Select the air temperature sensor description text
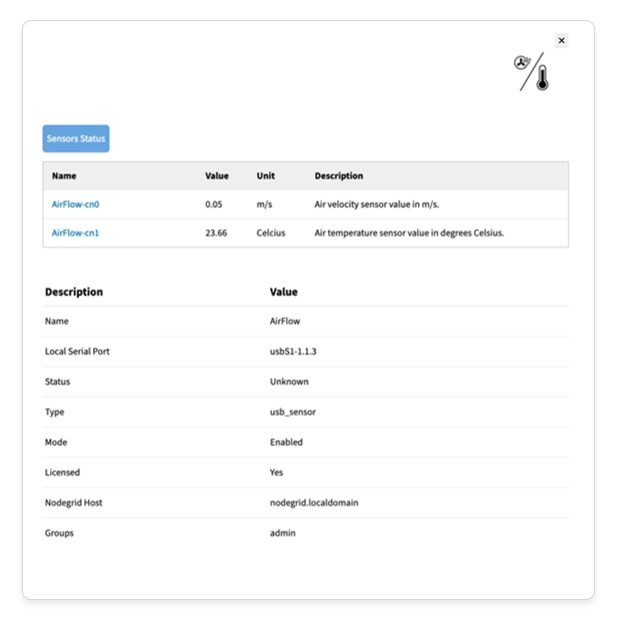 [409, 233]
